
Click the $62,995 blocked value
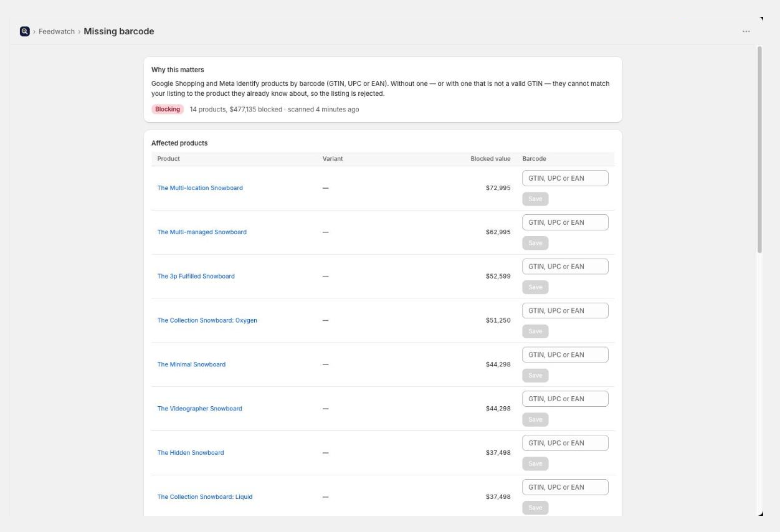point(498,232)
